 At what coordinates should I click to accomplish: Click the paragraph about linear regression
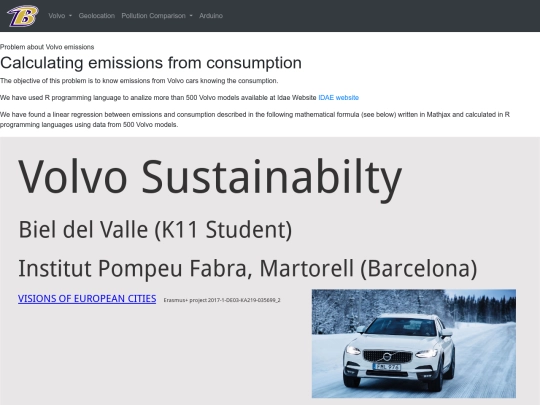click(x=255, y=120)
